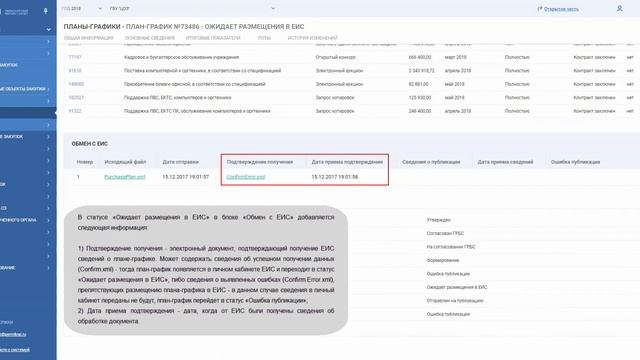Viewport: 640px width, 360px height.
Task: Click the 248 400,00 amount cell
Action: click(x=420, y=111)
